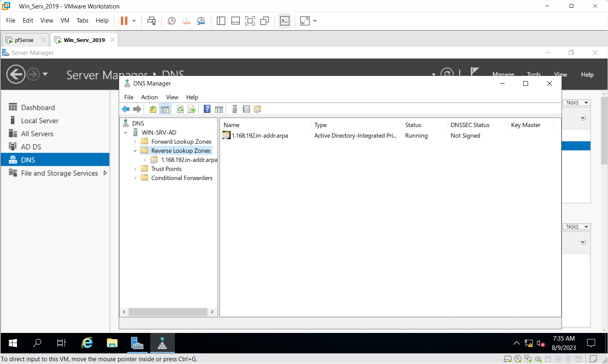Click the Export List toolbar icon
This screenshot has width=608, height=364.
[x=192, y=109]
